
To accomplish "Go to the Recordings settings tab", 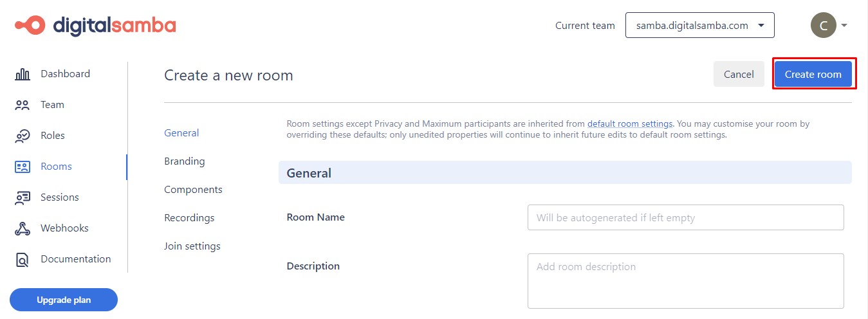I will [x=189, y=218].
